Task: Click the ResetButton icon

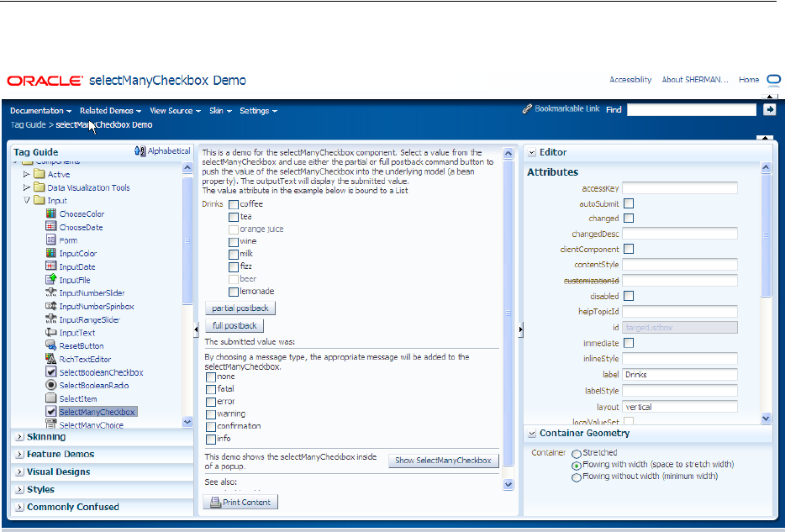Action: tap(50, 345)
